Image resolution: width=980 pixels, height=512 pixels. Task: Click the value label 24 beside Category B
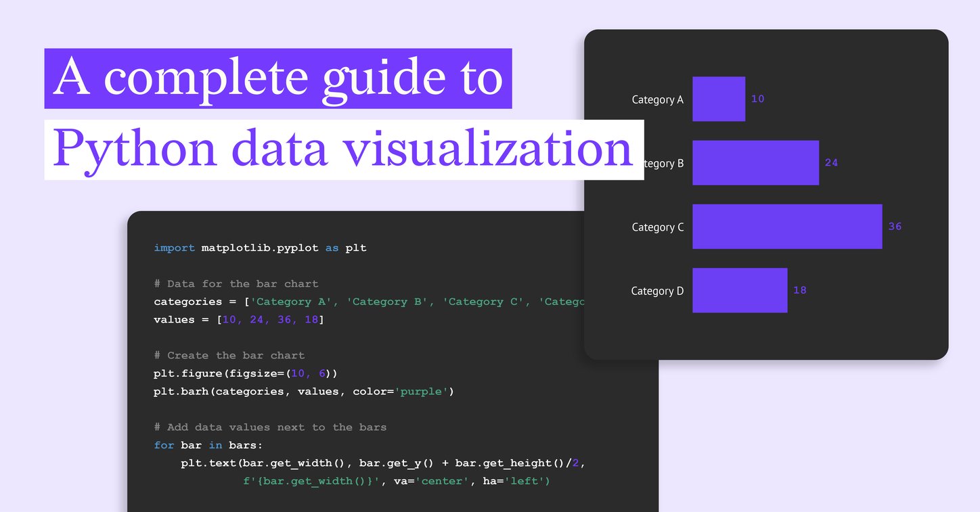(831, 162)
